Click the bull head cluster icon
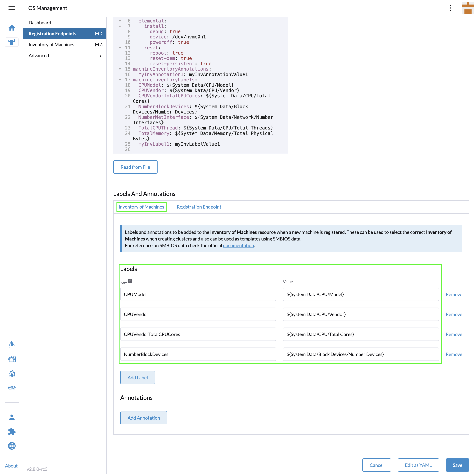The image size is (476, 474). point(12,42)
